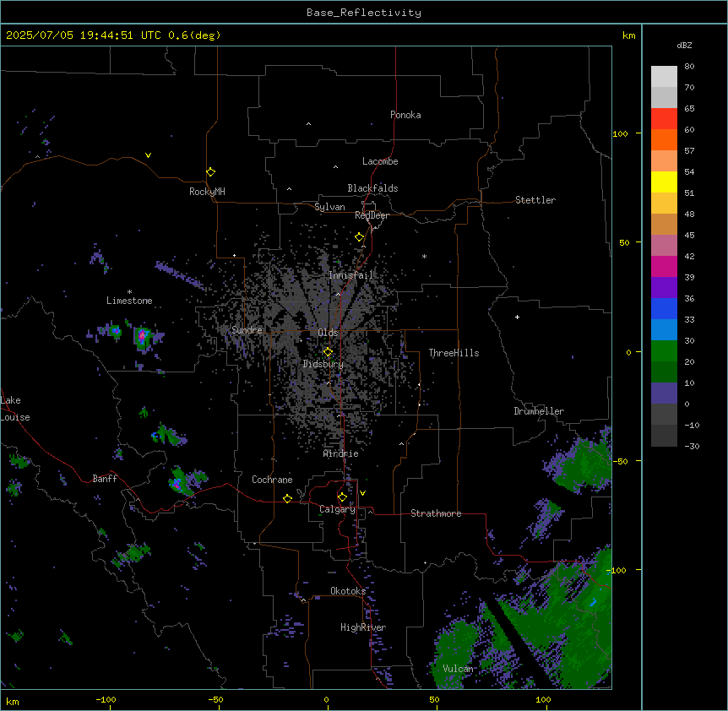This screenshot has width=728, height=711.
Task: Click the Olds city label
Action: [x=328, y=333]
